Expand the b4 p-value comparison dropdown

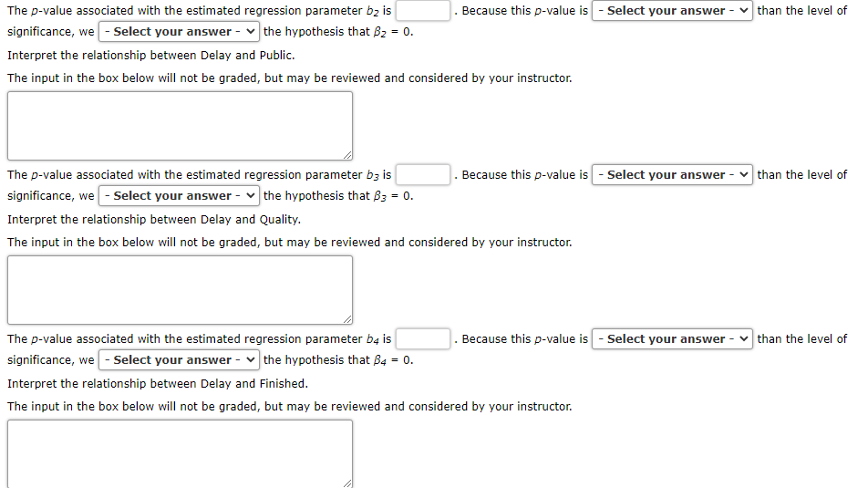point(672,338)
